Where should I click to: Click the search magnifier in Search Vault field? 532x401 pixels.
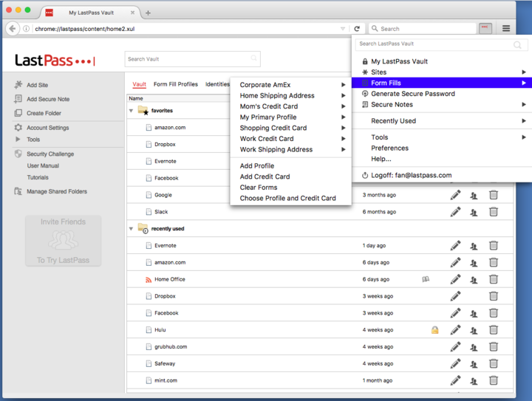tap(253, 58)
